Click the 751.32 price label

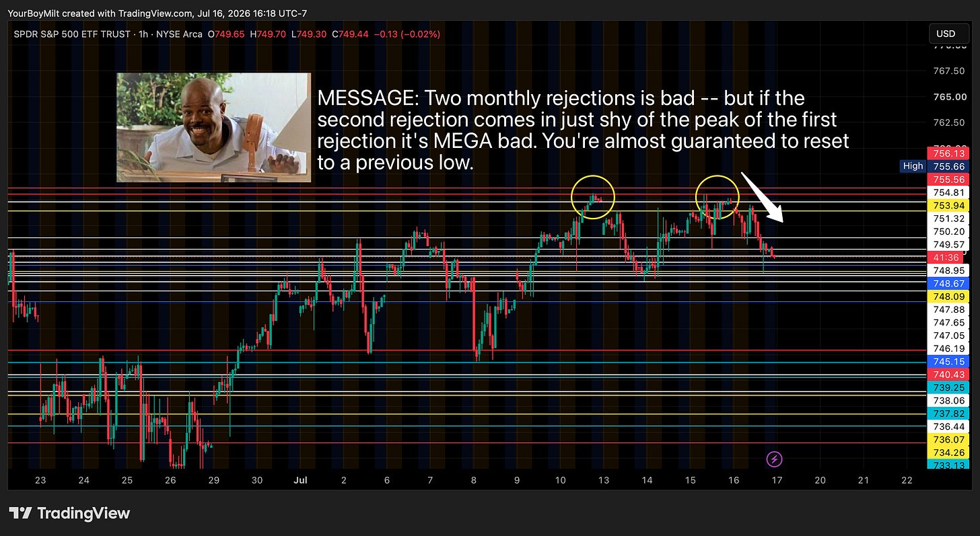pyautogui.click(x=949, y=219)
